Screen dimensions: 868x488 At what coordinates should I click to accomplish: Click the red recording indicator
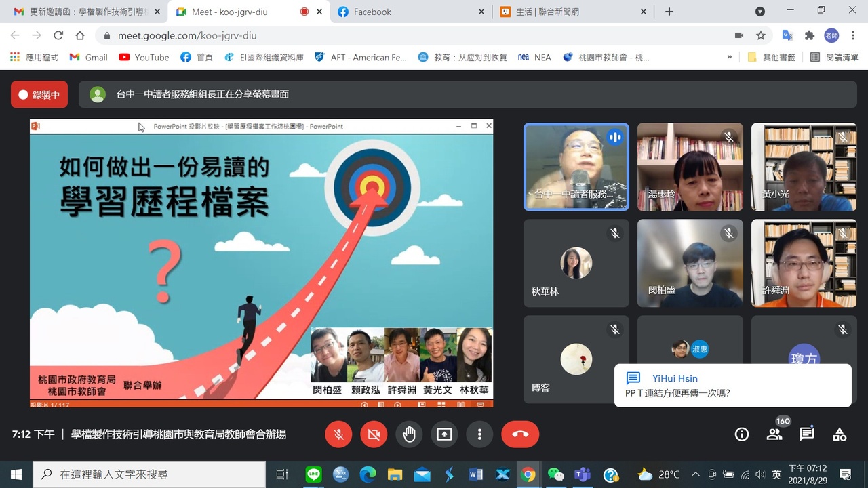coord(39,95)
